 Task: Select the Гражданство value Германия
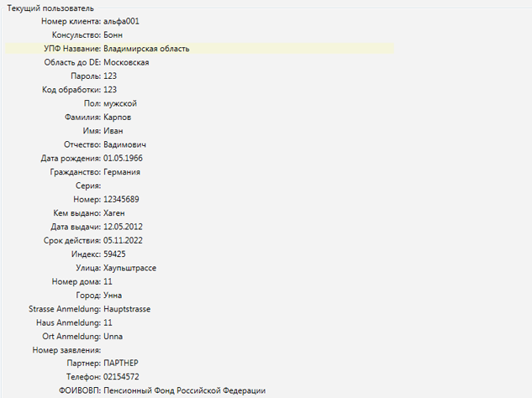(122, 172)
